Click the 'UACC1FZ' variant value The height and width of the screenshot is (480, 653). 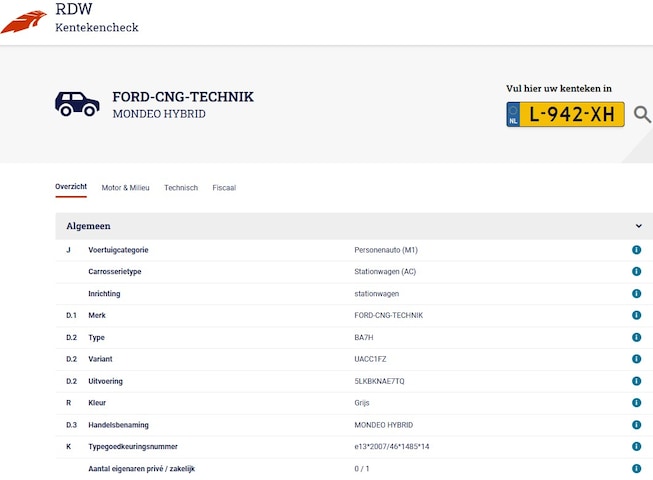[370, 359]
